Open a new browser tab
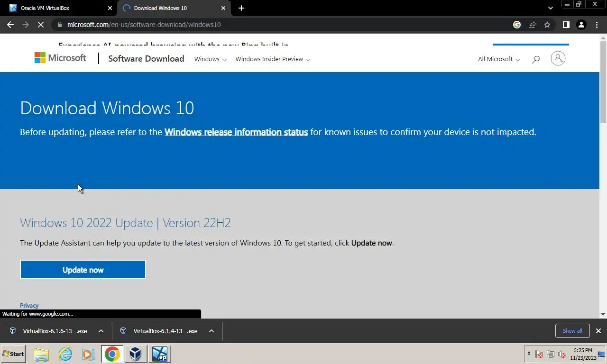The image size is (607, 364). 241,8
